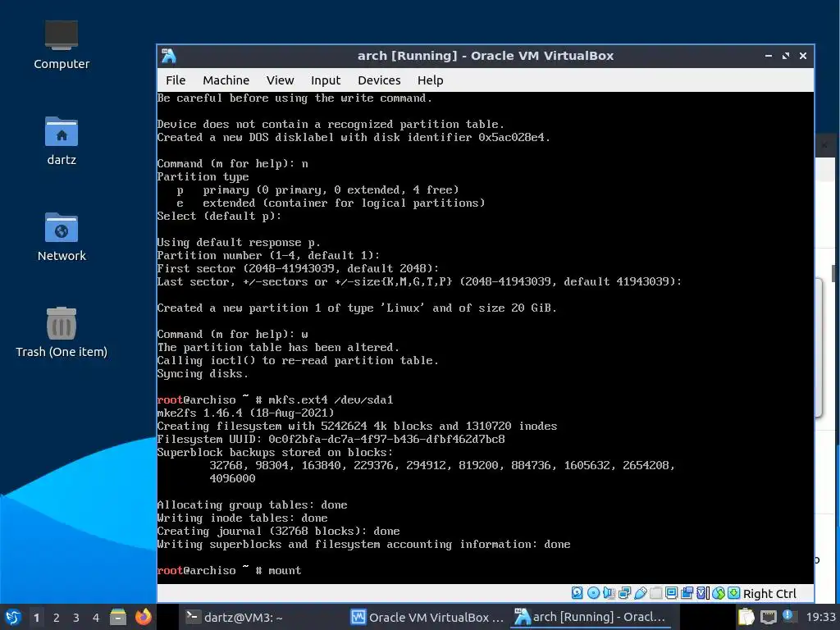Click the mount command line in VM terminal
This screenshot has width=840, height=630.
pyautogui.click(x=230, y=571)
